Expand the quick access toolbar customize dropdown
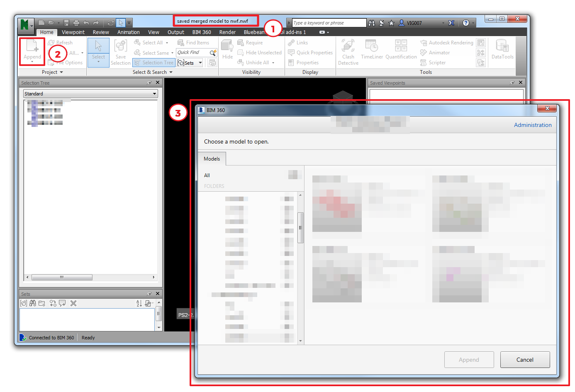575x392 pixels. pos(129,23)
